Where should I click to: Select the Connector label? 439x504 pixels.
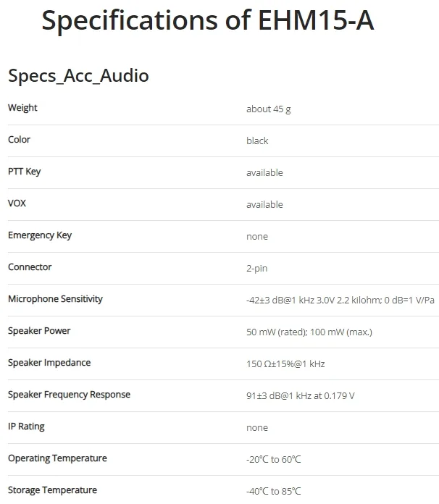pyautogui.click(x=30, y=266)
